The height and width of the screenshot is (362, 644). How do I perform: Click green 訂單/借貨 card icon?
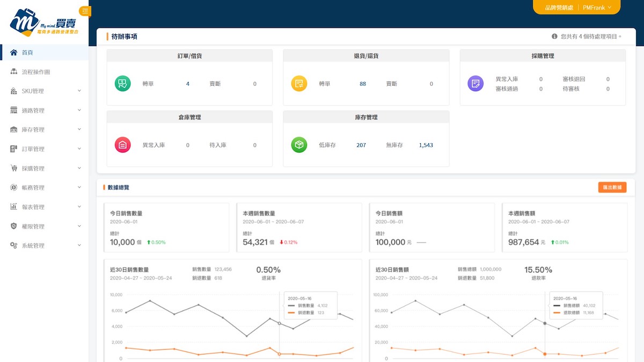[x=123, y=84]
